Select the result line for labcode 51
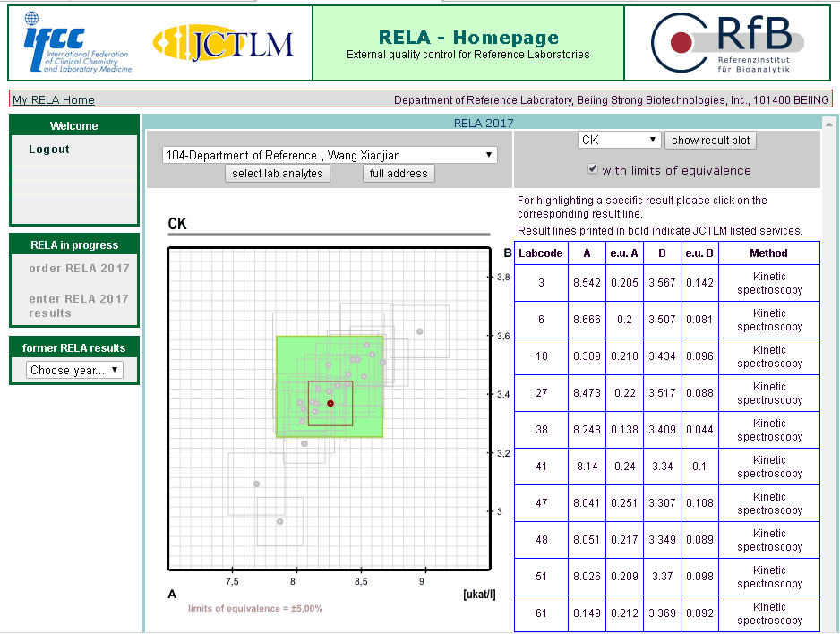Image resolution: width=840 pixels, height=634 pixels. (x=667, y=577)
